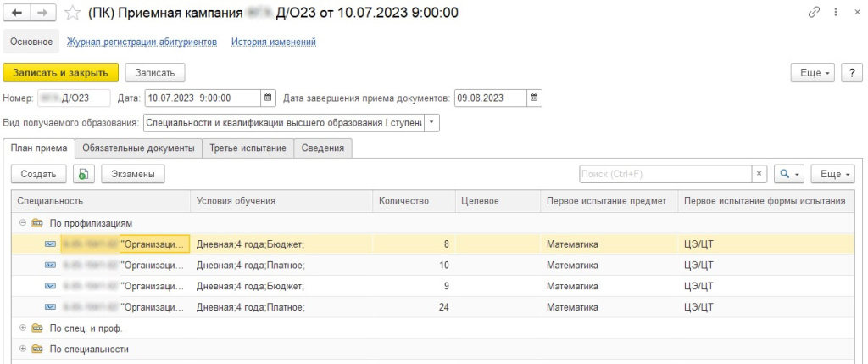
Task: Add document to favorites with star icon
Action: [73, 13]
